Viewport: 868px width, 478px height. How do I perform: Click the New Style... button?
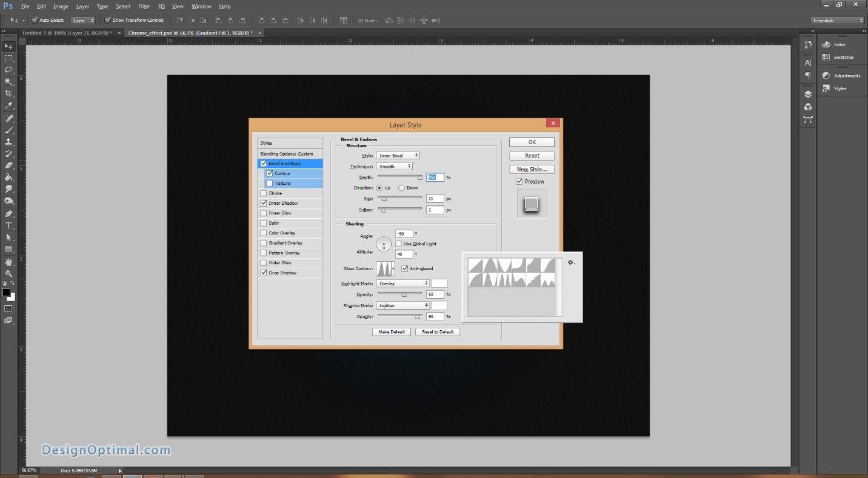coord(532,169)
